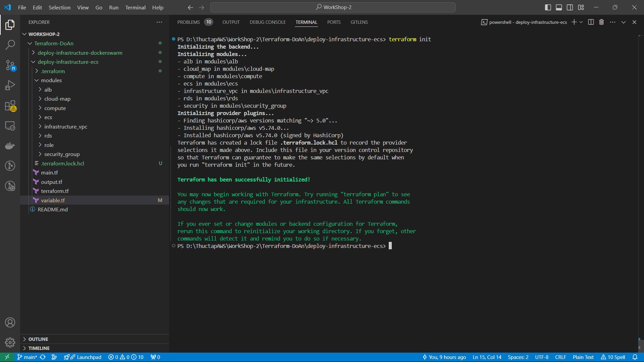
Task: Open the Docker view icon
Action: pos(10,146)
